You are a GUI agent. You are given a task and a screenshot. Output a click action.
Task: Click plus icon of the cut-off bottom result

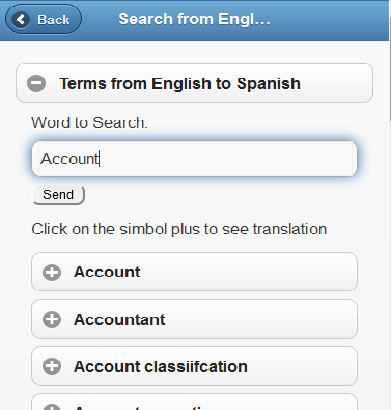[52, 407]
